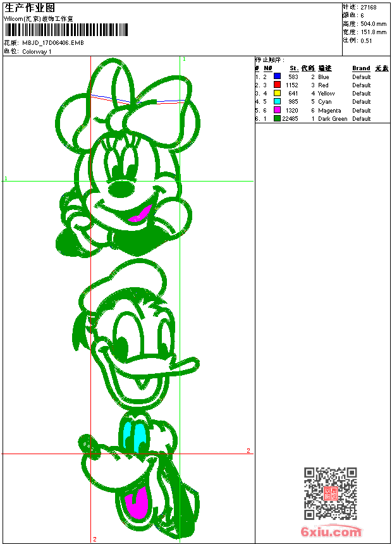Click the Wilcom studio header text
Viewport: 392px width, 544px height.
tap(38, 19)
